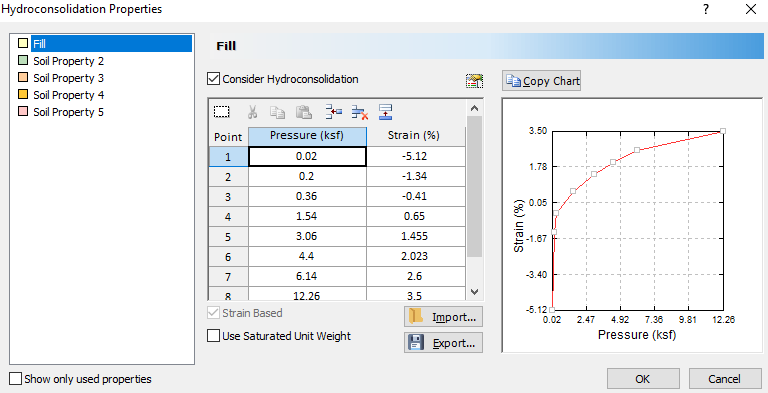This screenshot has width=768, height=393.
Task: Click the strain cell -0.41
Action: click(x=415, y=196)
